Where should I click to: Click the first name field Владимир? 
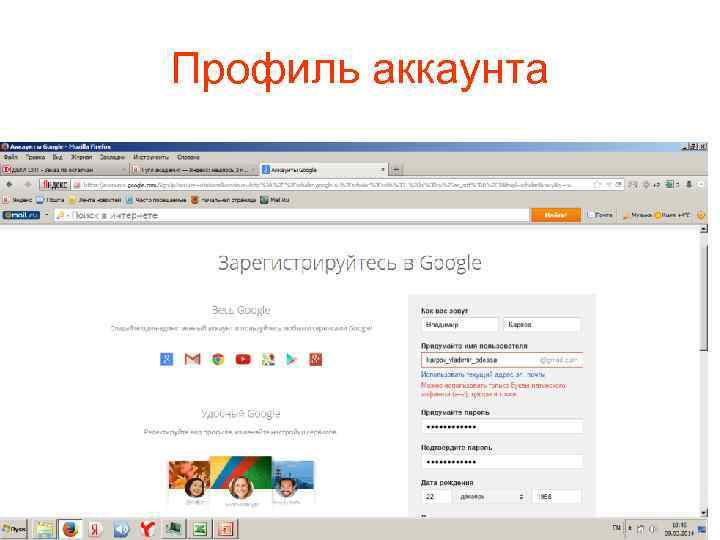459,325
